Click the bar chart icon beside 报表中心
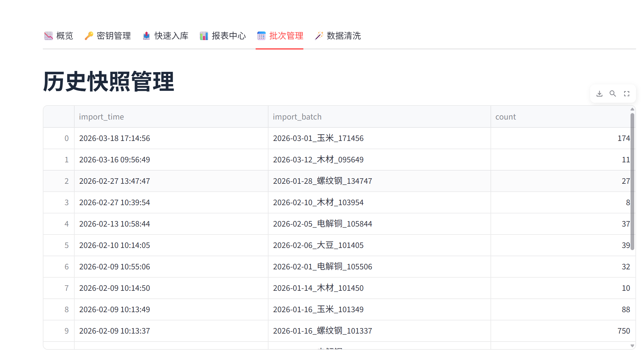The width and height of the screenshot is (644, 362). (x=204, y=36)
